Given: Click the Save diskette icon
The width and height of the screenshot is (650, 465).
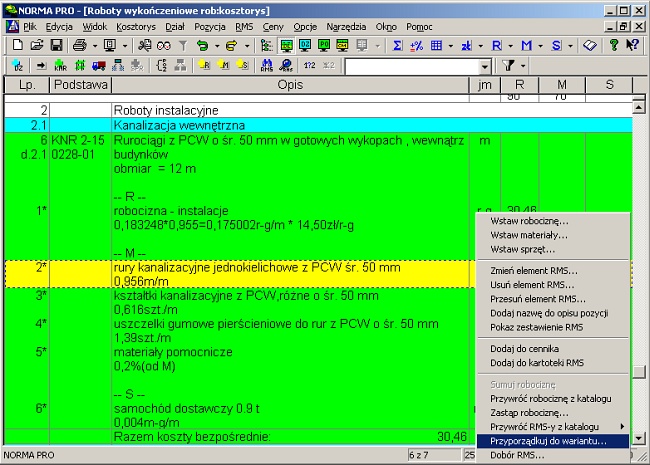Looking at the screenshot, I should point(55,46).
